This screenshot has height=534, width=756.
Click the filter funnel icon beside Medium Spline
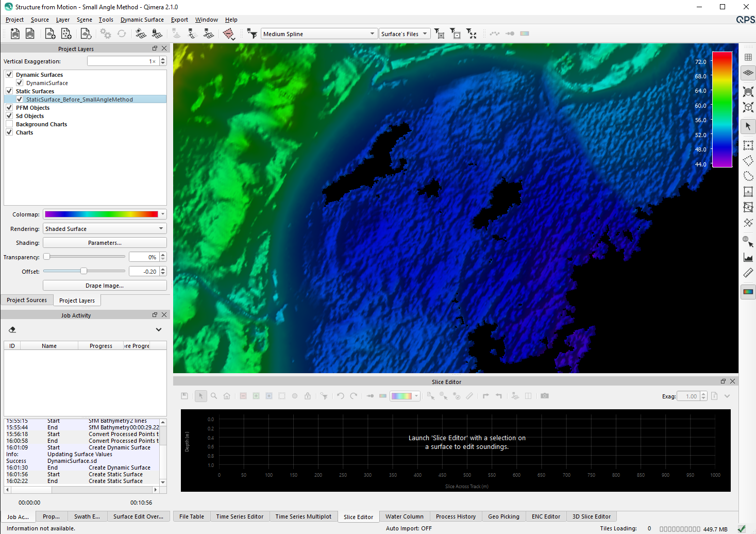tap(252, 34)
